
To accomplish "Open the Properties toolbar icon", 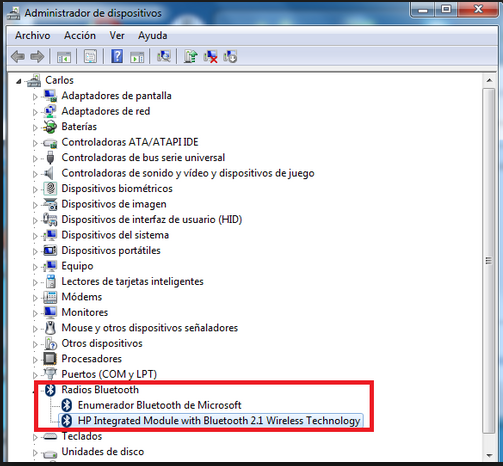I will [90, 56].
